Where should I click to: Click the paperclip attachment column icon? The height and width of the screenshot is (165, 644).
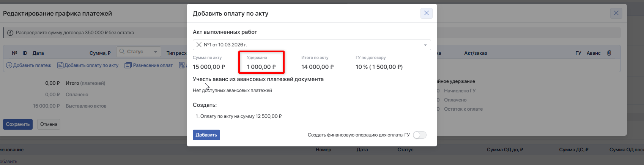[x=609, y=53]
